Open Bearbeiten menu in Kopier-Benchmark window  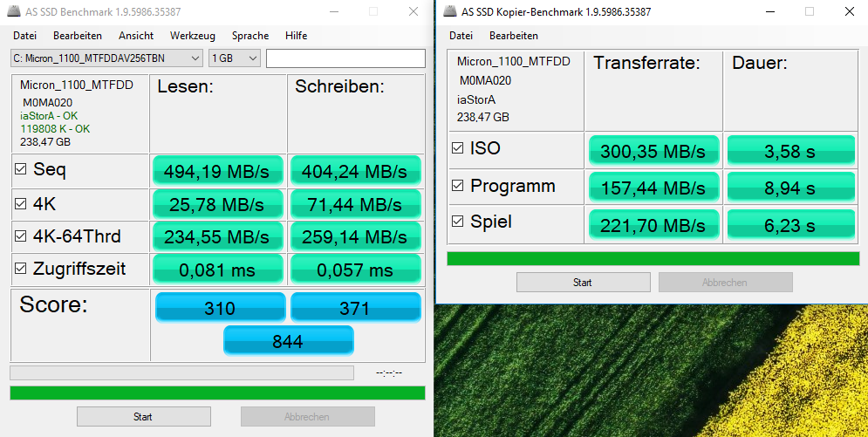point(513,36)
